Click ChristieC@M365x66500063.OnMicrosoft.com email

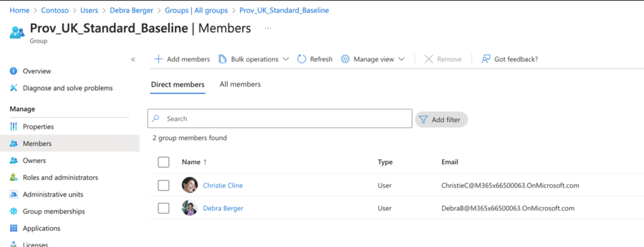pyautogui.click(x=510, y=185)
